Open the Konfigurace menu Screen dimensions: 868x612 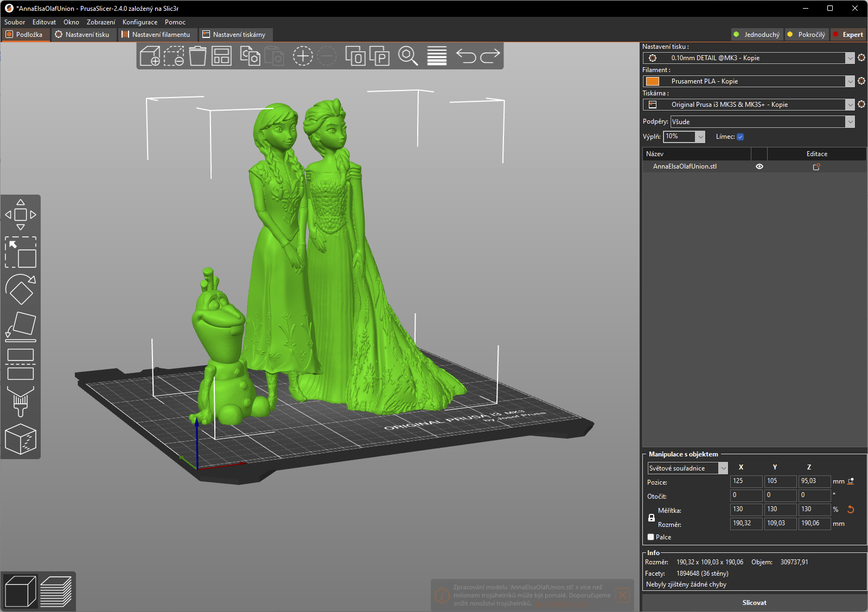[x=139, y=22]
